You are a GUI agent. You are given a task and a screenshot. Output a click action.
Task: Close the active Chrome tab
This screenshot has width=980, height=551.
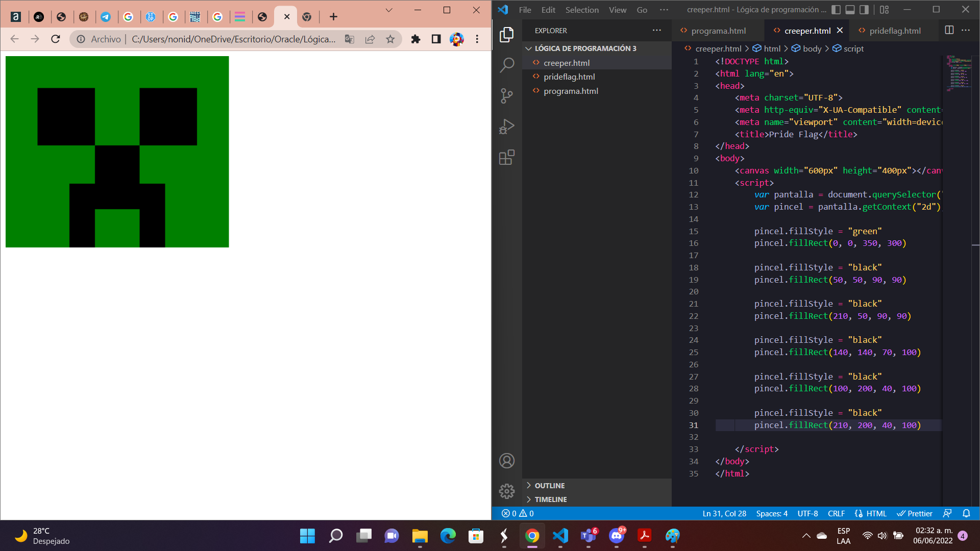tap(287, 17)
